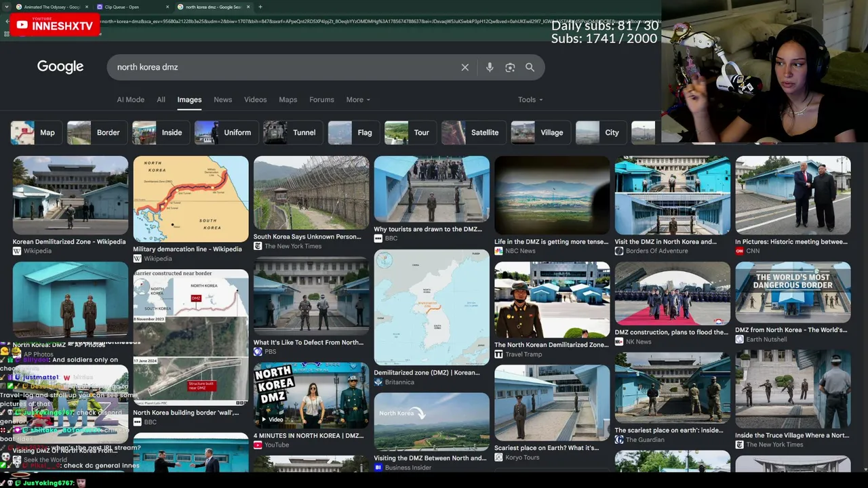
Task: Click New York Times favicon under South Korea result
Action: pyautogui.click(x=258, y=246)
